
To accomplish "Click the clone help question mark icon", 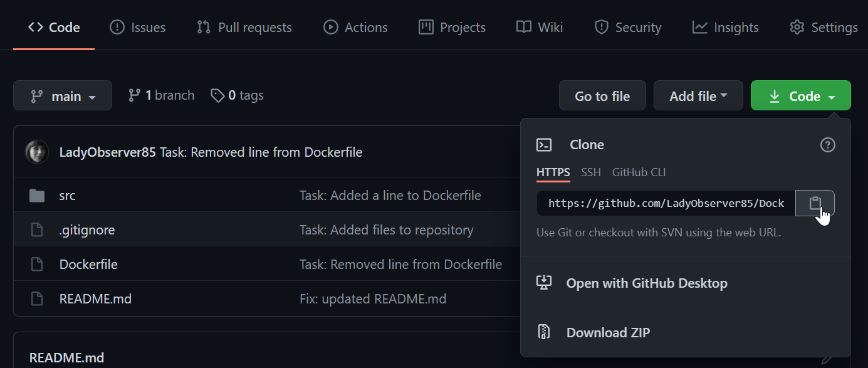I will click(x=827, y=145).
